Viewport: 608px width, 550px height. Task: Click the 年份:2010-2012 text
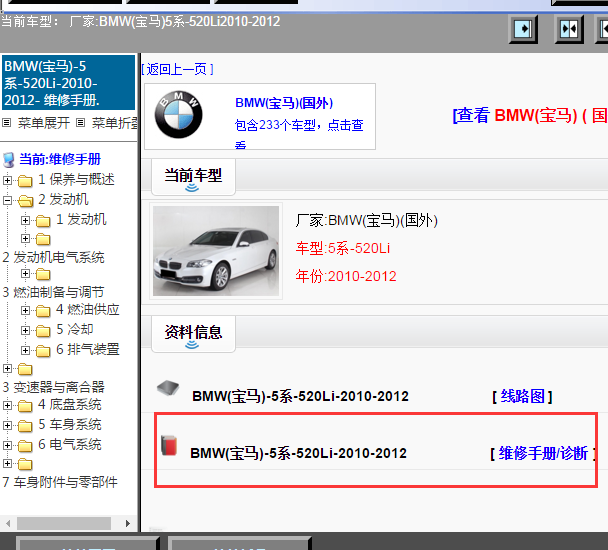pos(346,276)
